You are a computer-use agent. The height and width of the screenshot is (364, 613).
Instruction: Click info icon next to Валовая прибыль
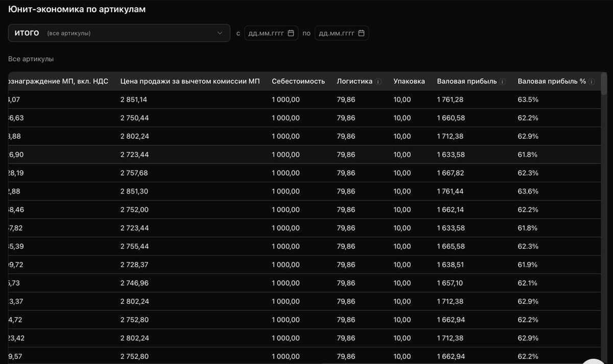503,82
